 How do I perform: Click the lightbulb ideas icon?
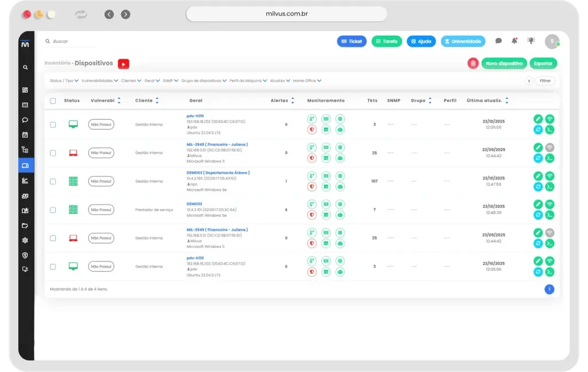(531, 41)
